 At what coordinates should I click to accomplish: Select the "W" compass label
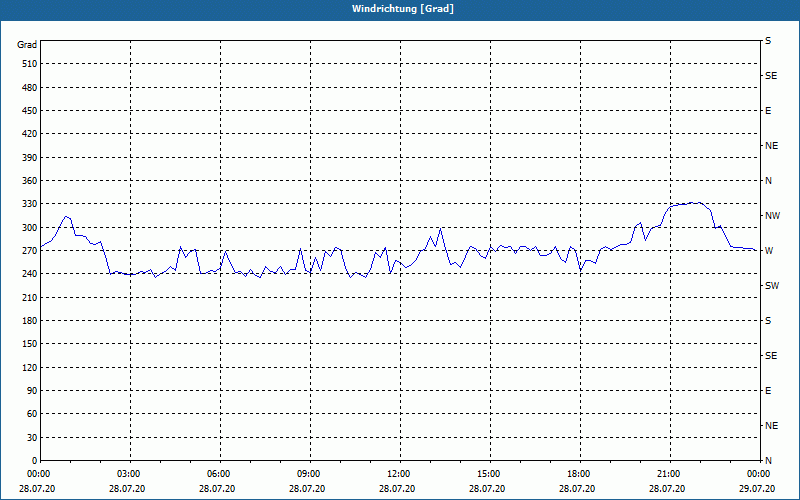click(x=769, y=251)
